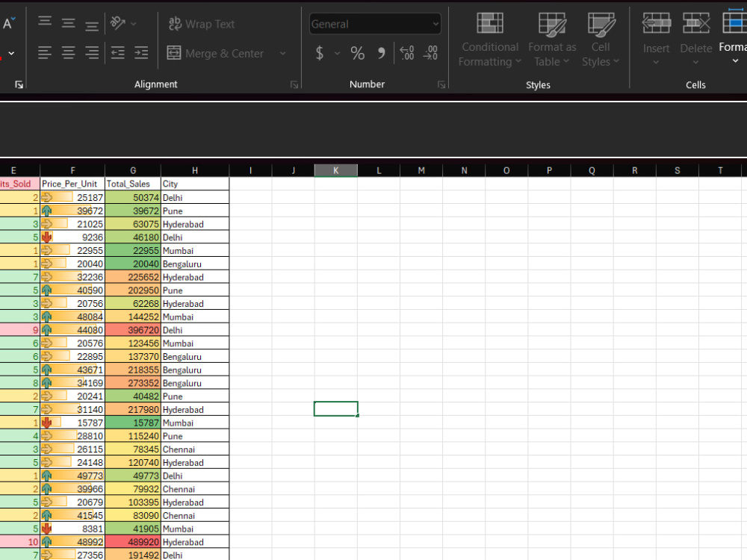The height and width of the screenshot is (560, 747).
Task: Expand the Insert cells dropdown arrow
Action: [656, 63]
